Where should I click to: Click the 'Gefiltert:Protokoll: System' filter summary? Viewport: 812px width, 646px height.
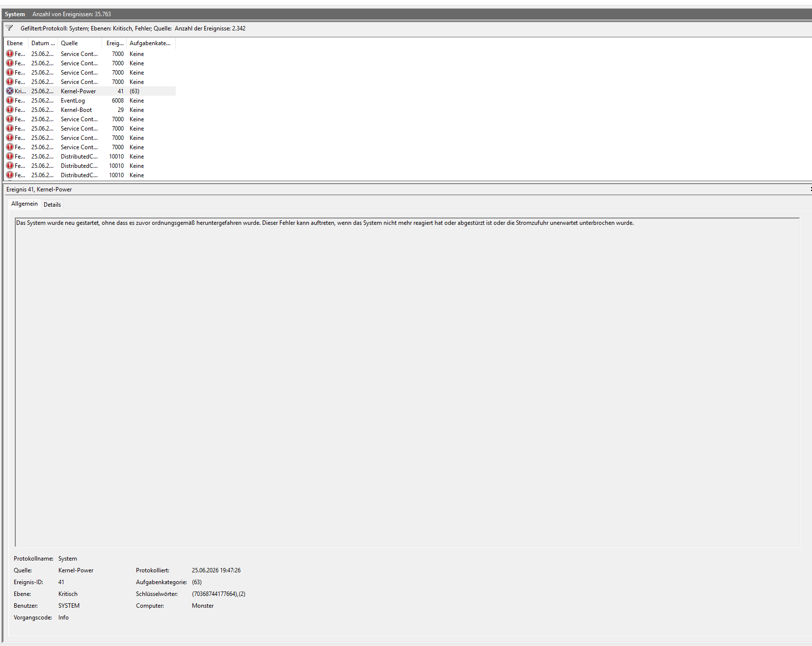pos(133,28)
